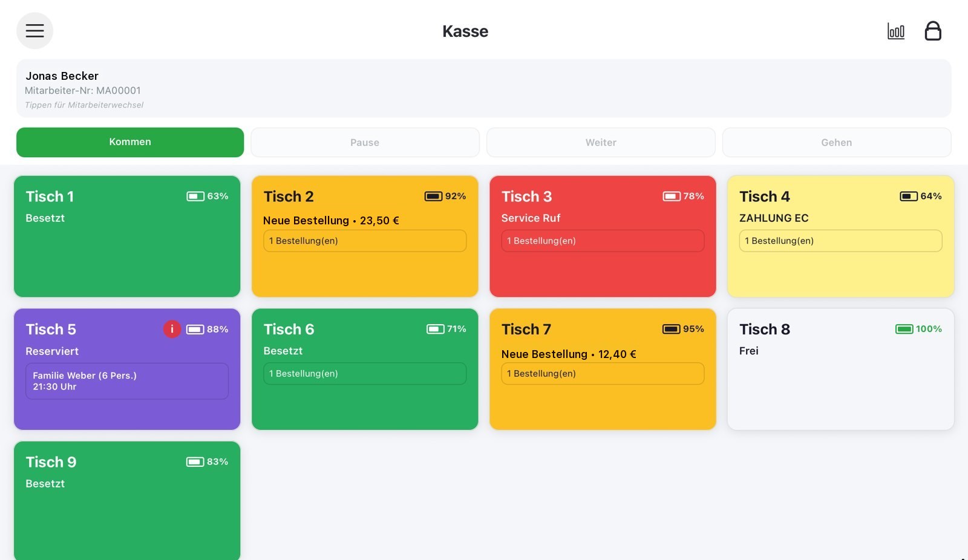Select the free table Tisch 8
Viewport: 968px width, 560px height.
pyautogui.click(x=840, y=370)
